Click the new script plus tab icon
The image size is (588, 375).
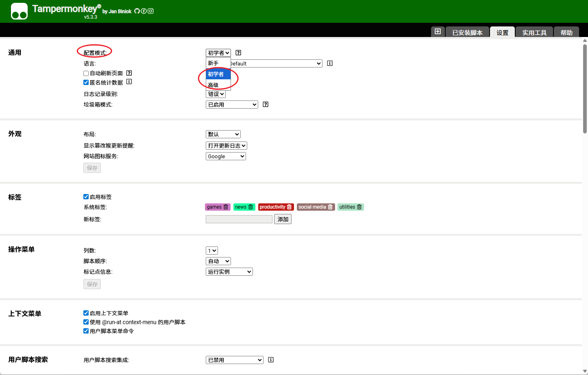point(438,31)
